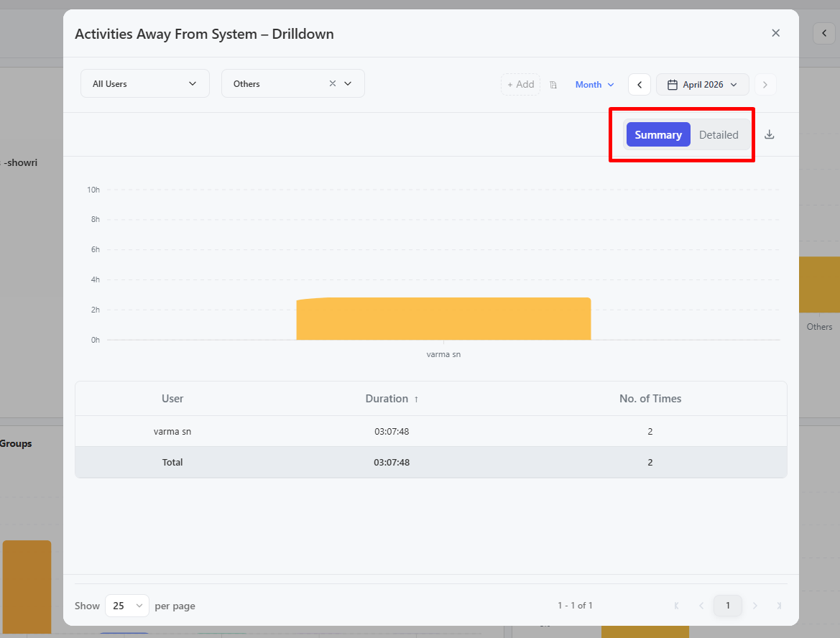Click the + Add button

click(x=520, y=85)
